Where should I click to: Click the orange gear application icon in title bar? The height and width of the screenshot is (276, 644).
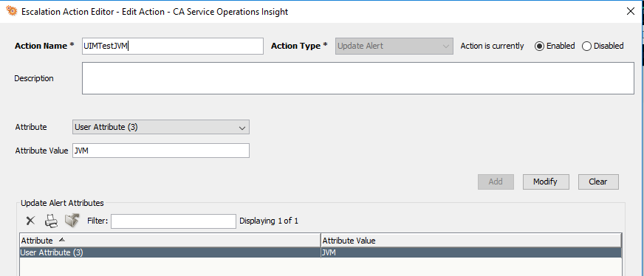12,11
